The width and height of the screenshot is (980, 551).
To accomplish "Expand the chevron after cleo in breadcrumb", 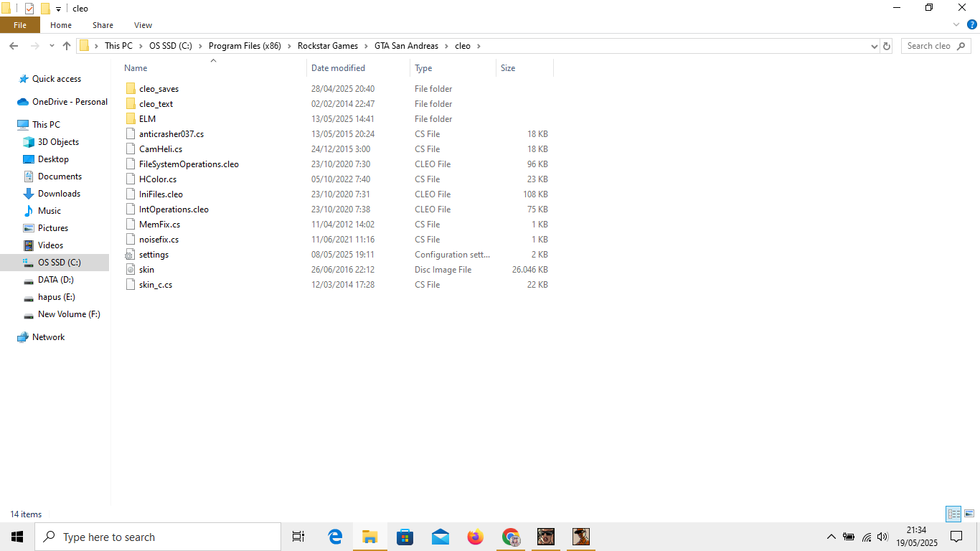I will 479,46.
